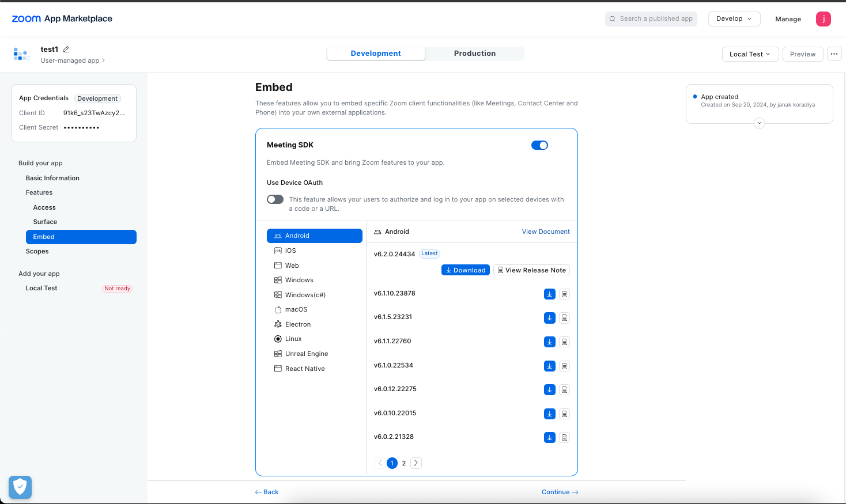
Task: View release note for v6.1.10.23878
Action: click(565, 294)
